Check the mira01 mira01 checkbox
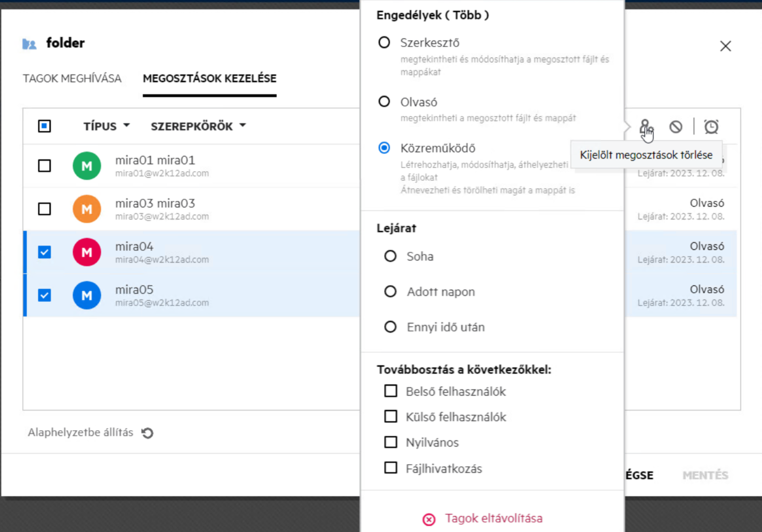Screen dimensions: 762x532 click(x=45, y=166)
